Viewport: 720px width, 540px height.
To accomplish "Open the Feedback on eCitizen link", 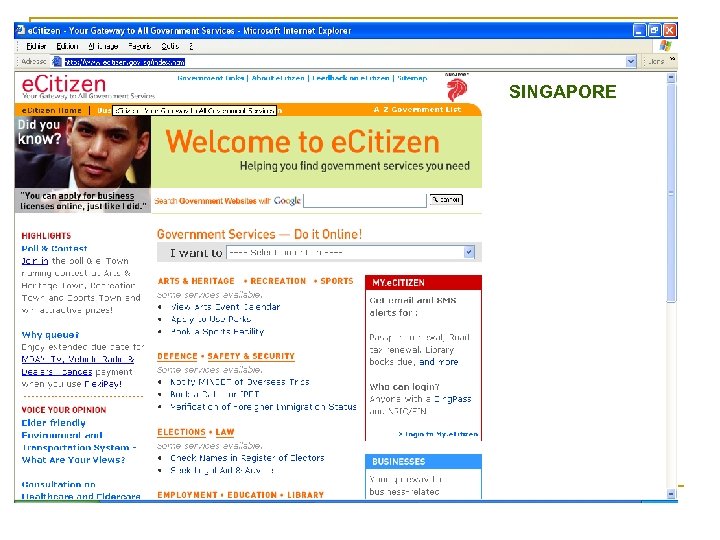I will (350, 78).
